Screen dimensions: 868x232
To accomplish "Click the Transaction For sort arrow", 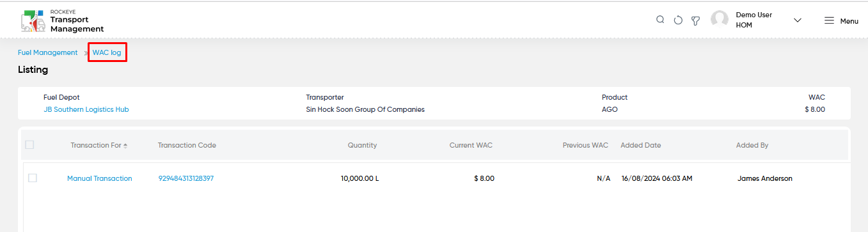I will (125, 146).
